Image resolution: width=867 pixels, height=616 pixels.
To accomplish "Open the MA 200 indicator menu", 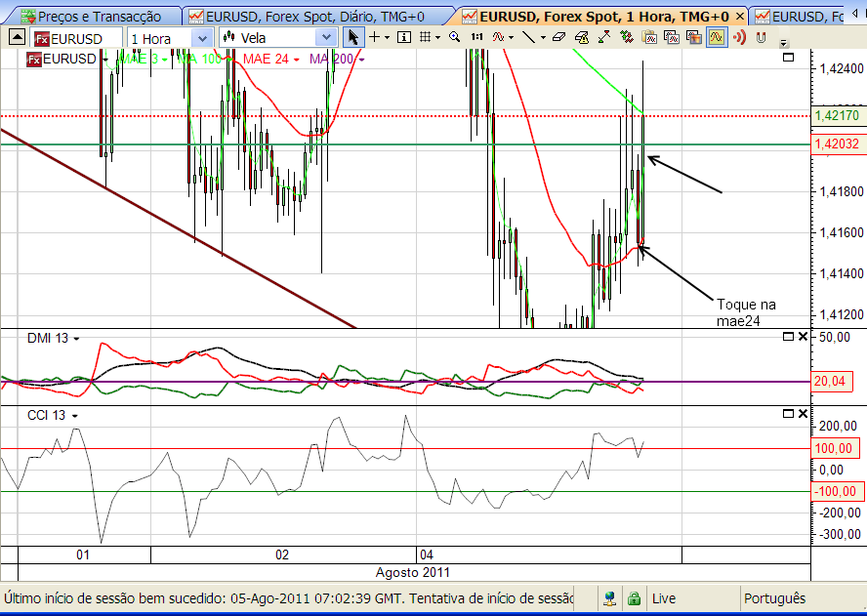I will (361, 60).
